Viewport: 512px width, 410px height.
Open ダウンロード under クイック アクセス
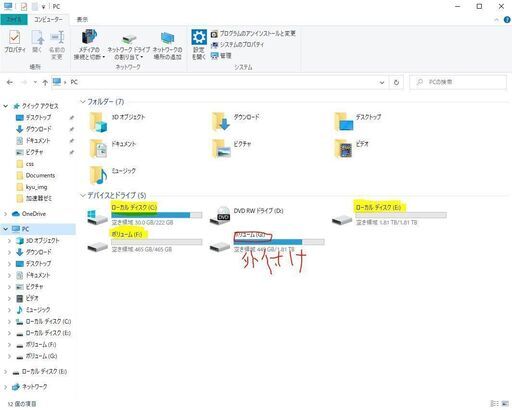pyautogui.click(x=34, y=129)
